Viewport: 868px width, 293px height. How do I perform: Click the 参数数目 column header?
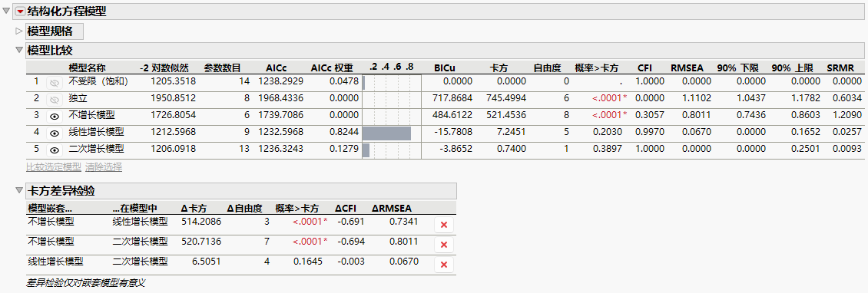coord(223,68)
